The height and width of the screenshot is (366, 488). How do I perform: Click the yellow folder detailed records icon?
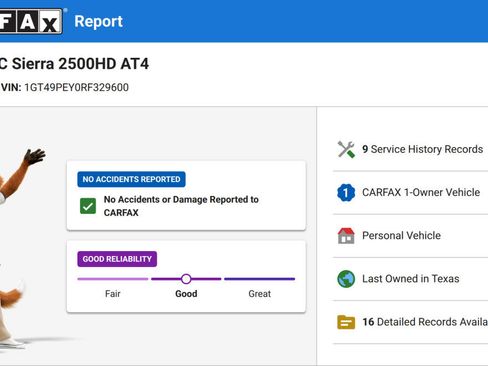[x=346, y=322]
